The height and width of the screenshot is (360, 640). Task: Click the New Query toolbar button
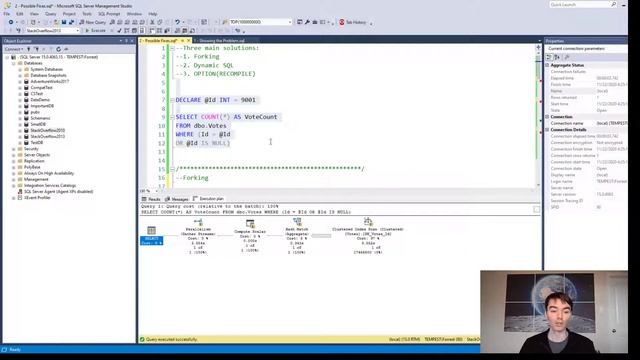pos(93,22)
